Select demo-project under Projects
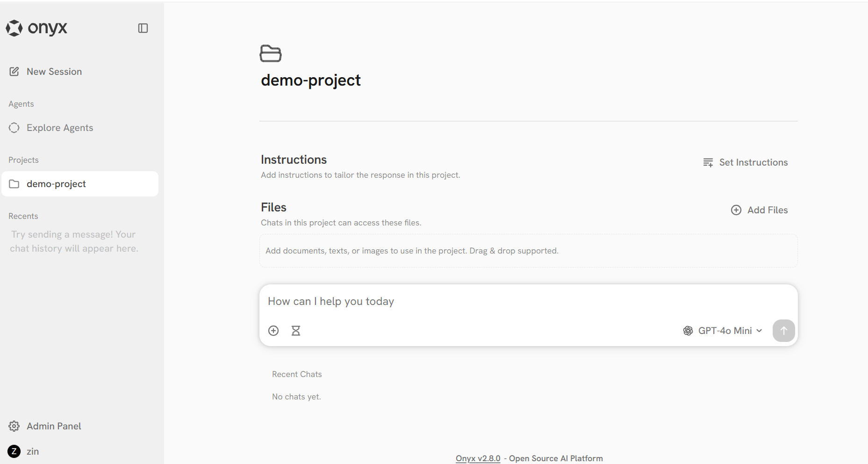The height and width of the screenshot is (464, 868). (x=56, y=184)
